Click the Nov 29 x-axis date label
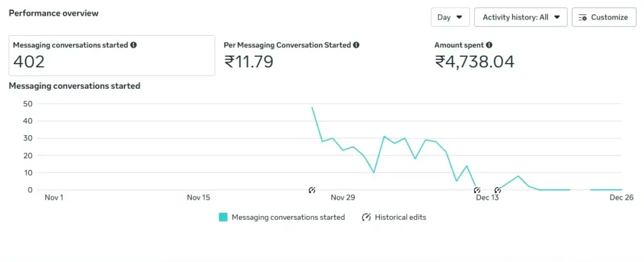This screenshot has height=262, width=644. coord(343,198)
